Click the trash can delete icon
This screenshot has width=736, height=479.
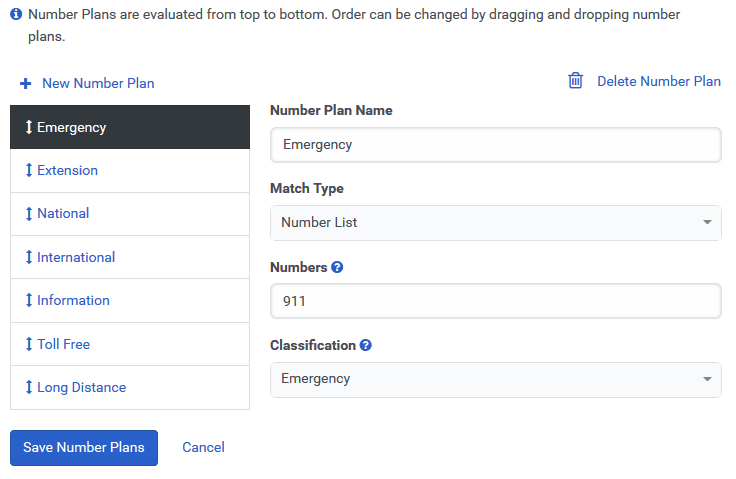[575, 81]
